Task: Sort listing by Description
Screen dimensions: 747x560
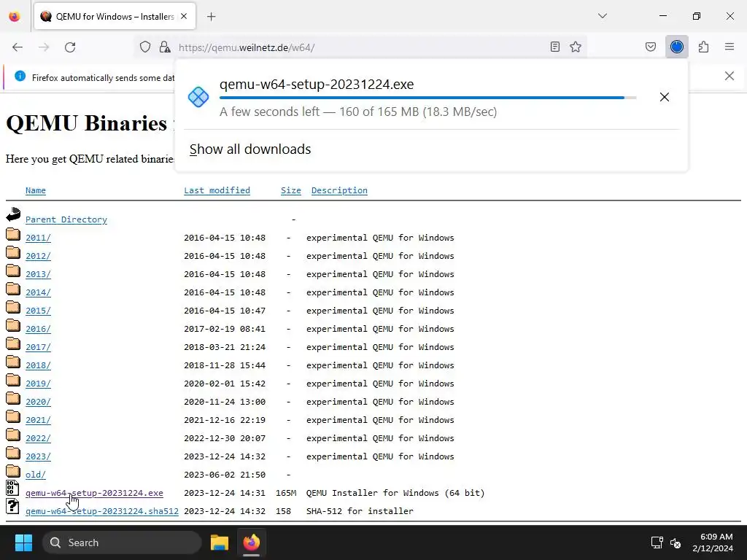Action: tap(339, 190)
